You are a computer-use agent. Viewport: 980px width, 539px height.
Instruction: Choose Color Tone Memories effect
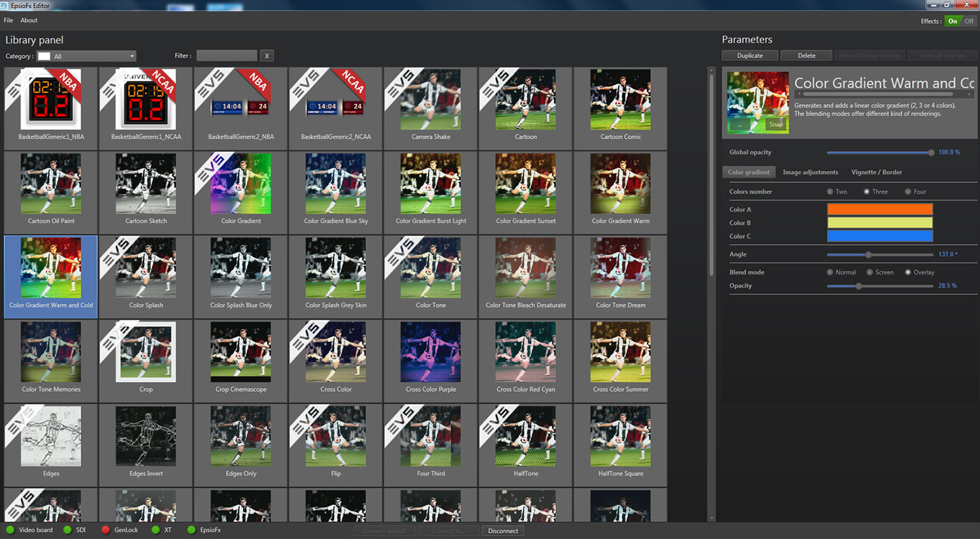(x=51, y=361)
